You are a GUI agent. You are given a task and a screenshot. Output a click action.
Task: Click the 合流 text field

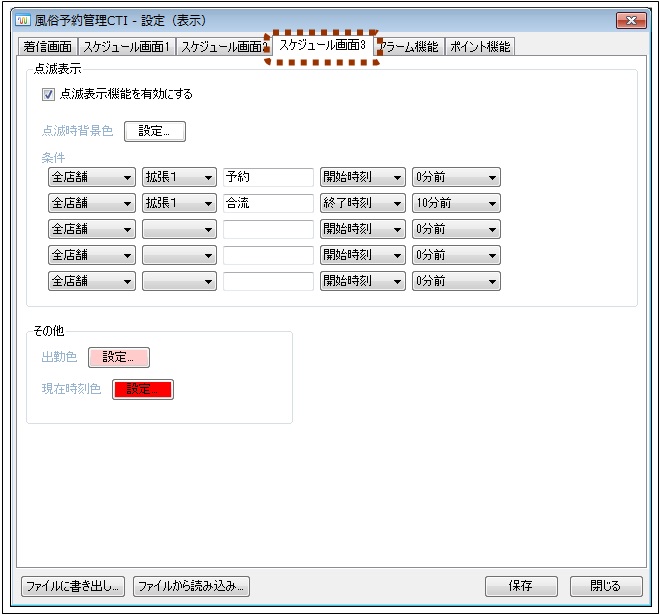click(x=268, y=203)
